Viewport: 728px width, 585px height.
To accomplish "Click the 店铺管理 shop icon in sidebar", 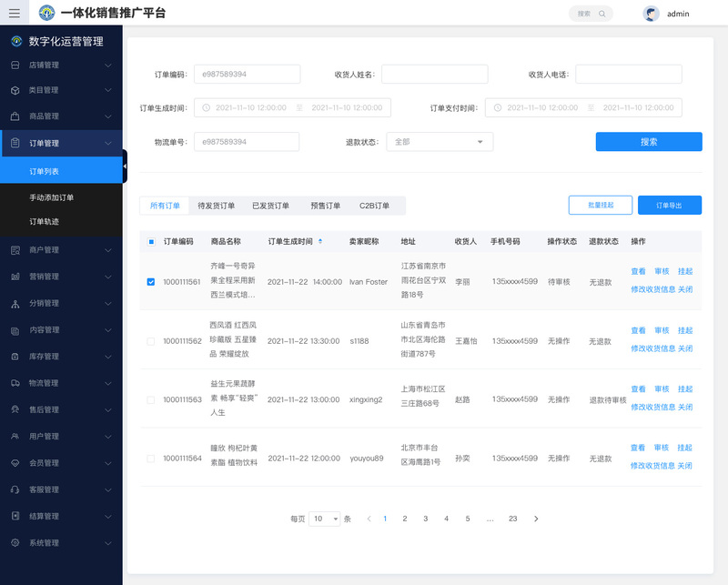I will tap(15, 65).
